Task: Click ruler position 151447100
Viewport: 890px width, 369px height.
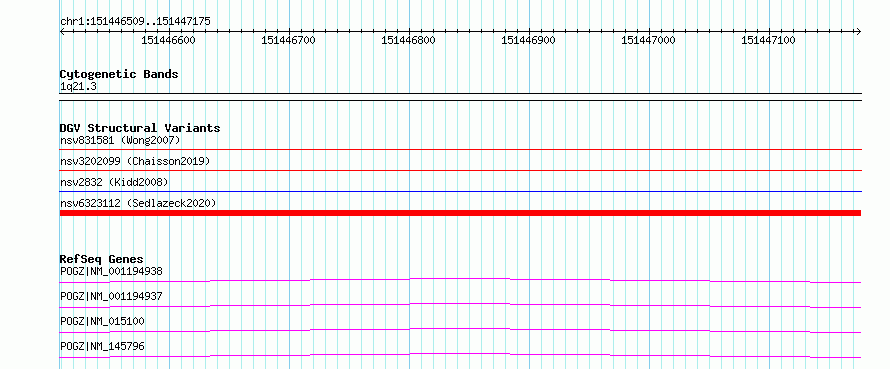Action: tap(769, 40)
